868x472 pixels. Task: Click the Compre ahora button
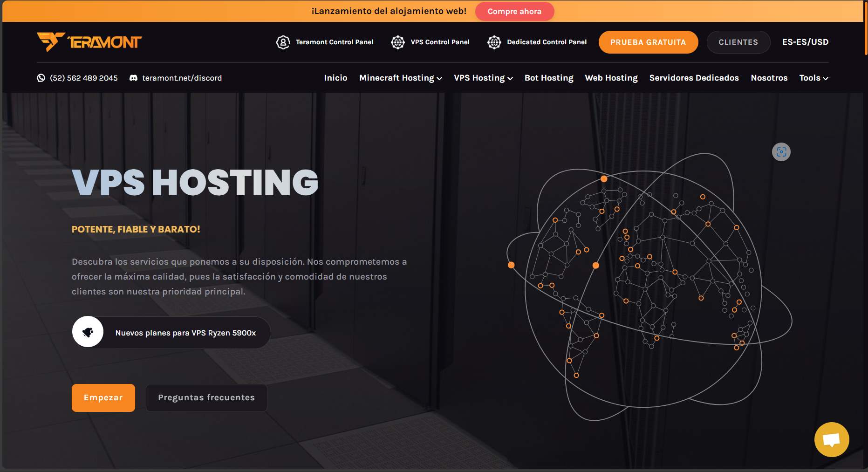click(514, 11)
